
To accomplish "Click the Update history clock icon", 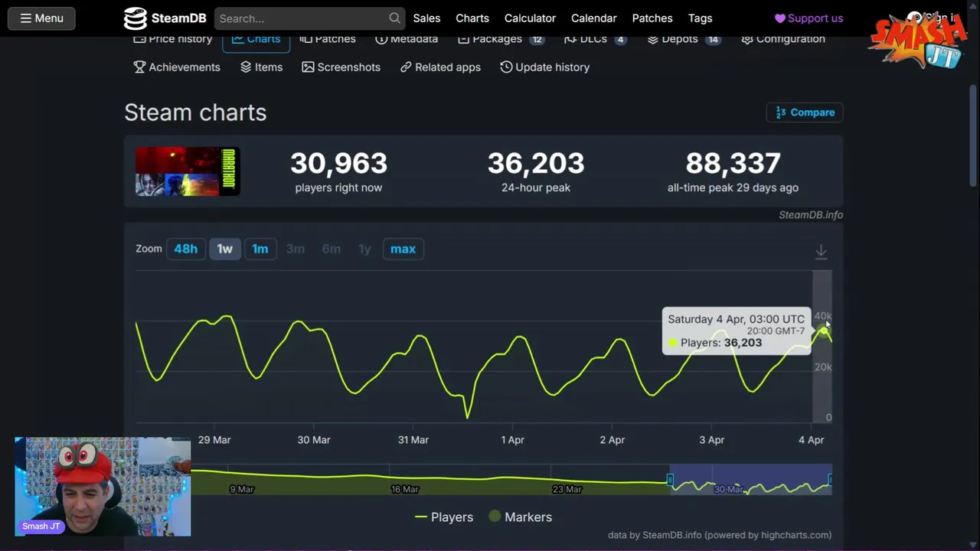I will coord(506,67).
